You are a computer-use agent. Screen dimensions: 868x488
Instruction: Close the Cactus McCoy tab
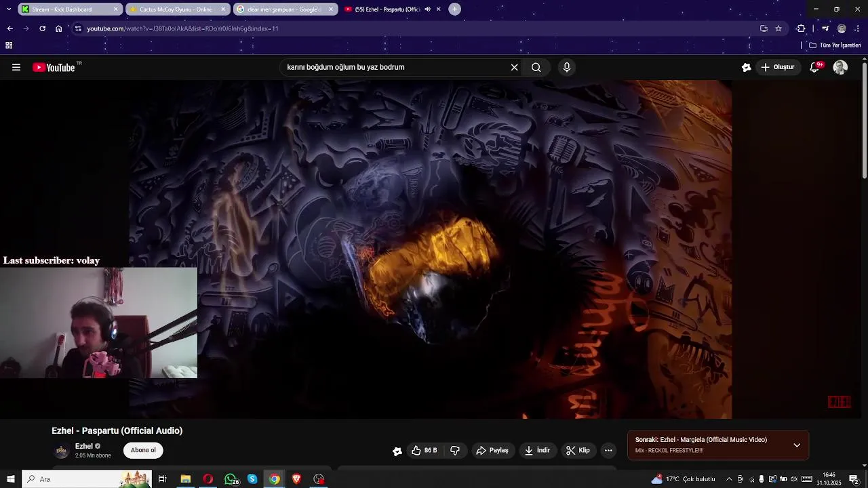[x=223, y=9]
